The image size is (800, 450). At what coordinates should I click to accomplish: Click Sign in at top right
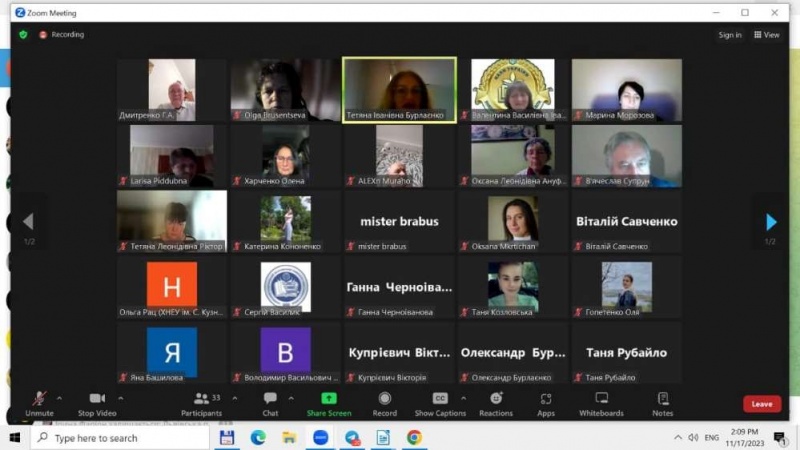point(730,35)
